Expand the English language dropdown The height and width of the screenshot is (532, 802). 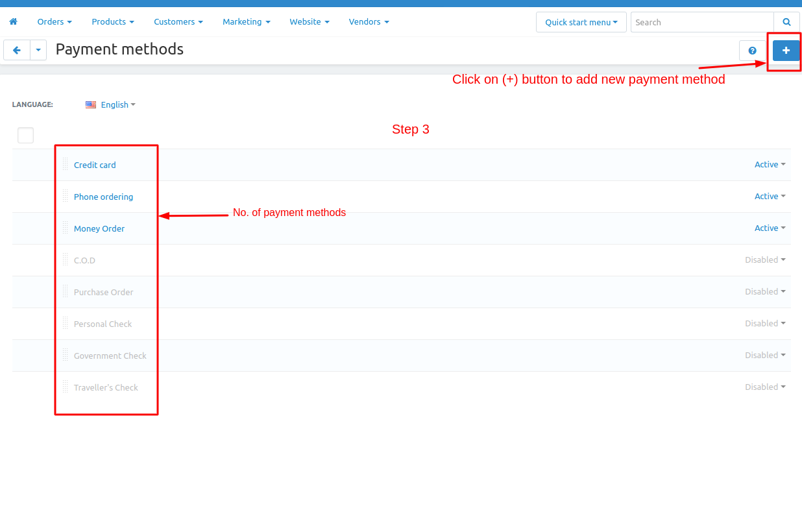tap(117, 105)
